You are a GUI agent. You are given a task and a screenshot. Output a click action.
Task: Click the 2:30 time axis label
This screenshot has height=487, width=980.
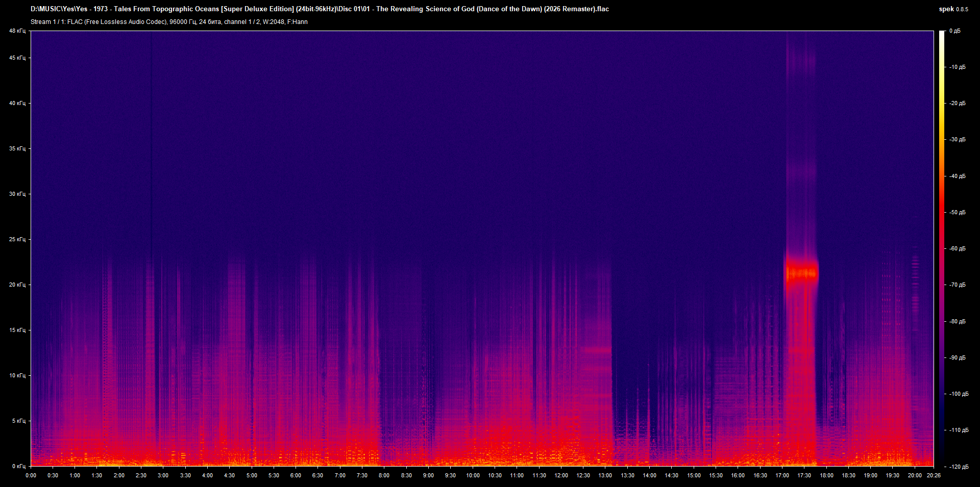click(x=141, y=476)
